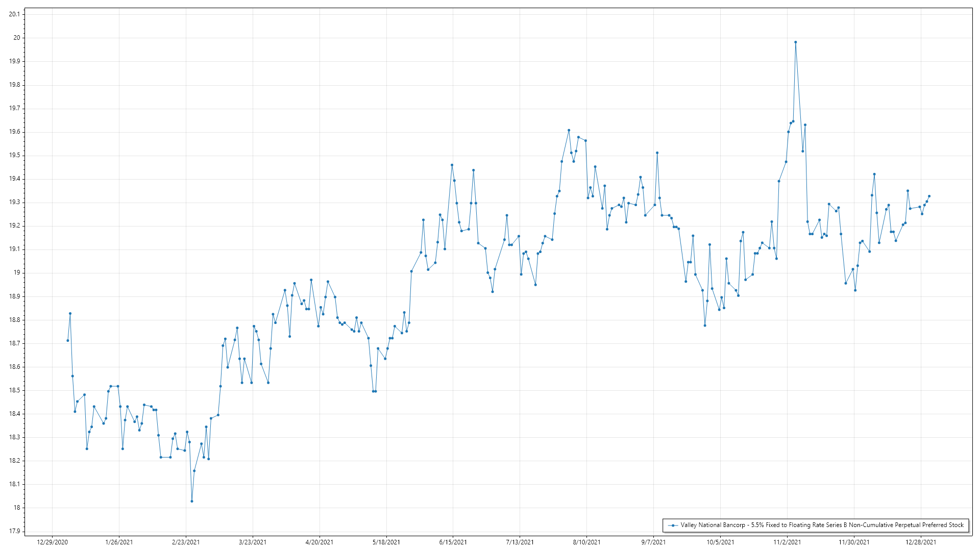Viewport: 980px width, 551px height.
Task: Click the 18.5 y-axis label
Action: [14, 390]
